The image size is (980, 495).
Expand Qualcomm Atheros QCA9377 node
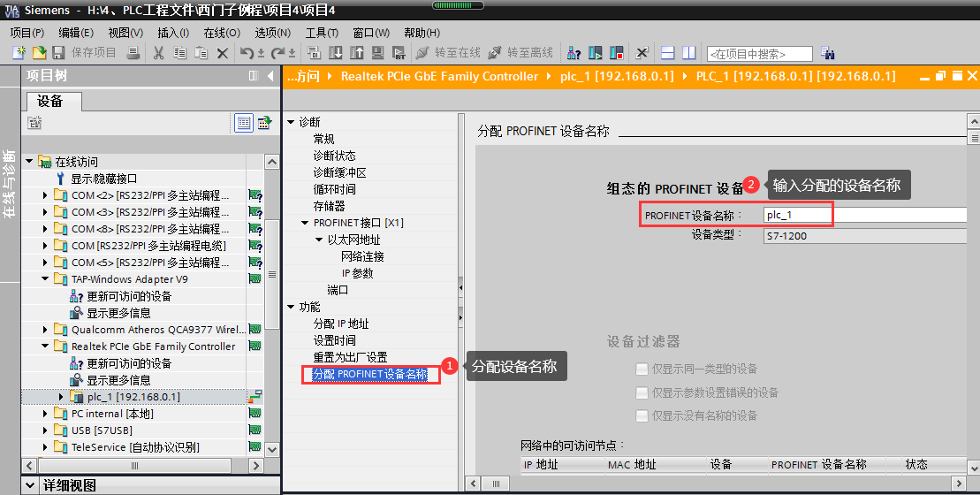pos(45,330)
